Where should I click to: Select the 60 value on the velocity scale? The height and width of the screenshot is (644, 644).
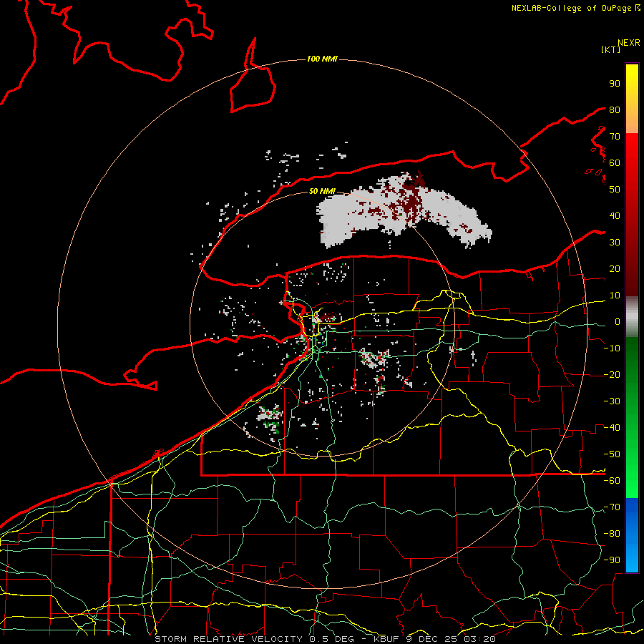(x=615, y=162)
